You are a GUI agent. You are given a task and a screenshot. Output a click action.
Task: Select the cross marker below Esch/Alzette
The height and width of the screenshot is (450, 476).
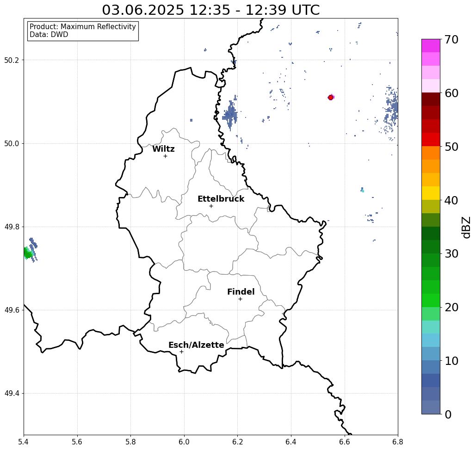point(181,352)
